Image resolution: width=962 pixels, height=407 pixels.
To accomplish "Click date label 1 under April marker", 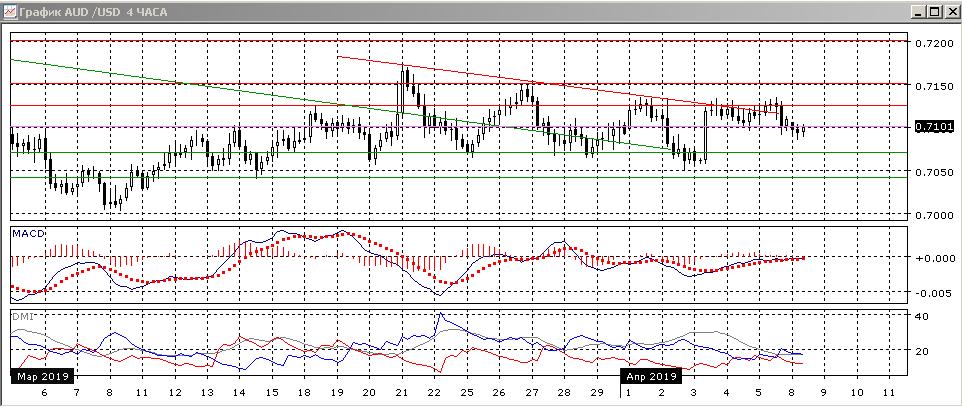I will (x=631, y=392).
